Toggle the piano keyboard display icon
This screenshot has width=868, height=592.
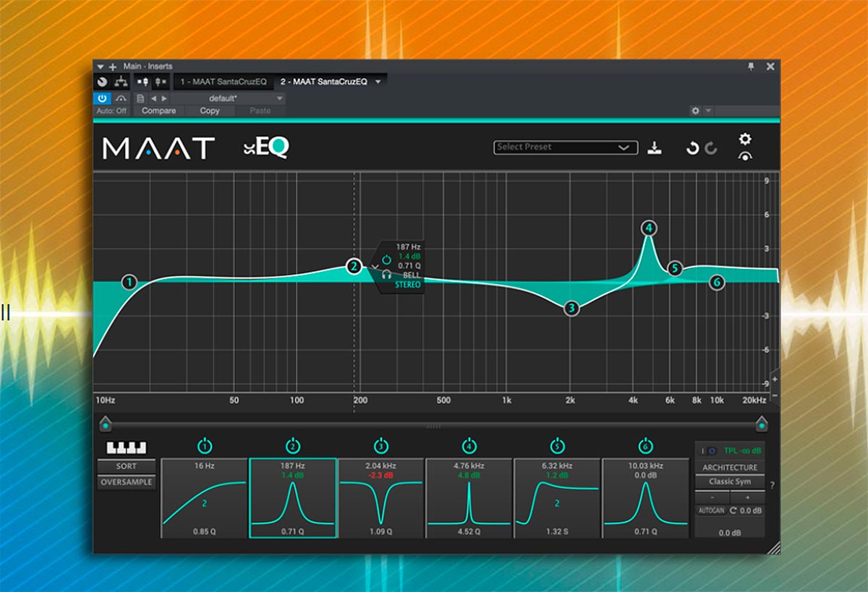pos(127,447)
